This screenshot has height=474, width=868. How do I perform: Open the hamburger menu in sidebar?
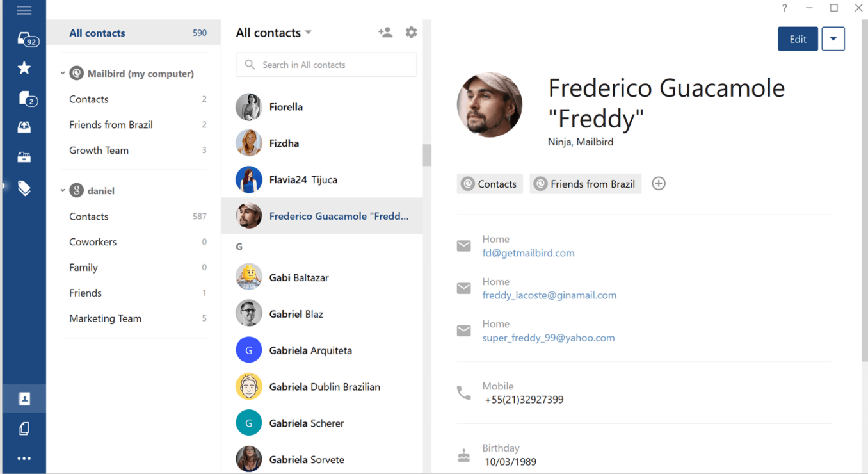click(x=24, y=10)
